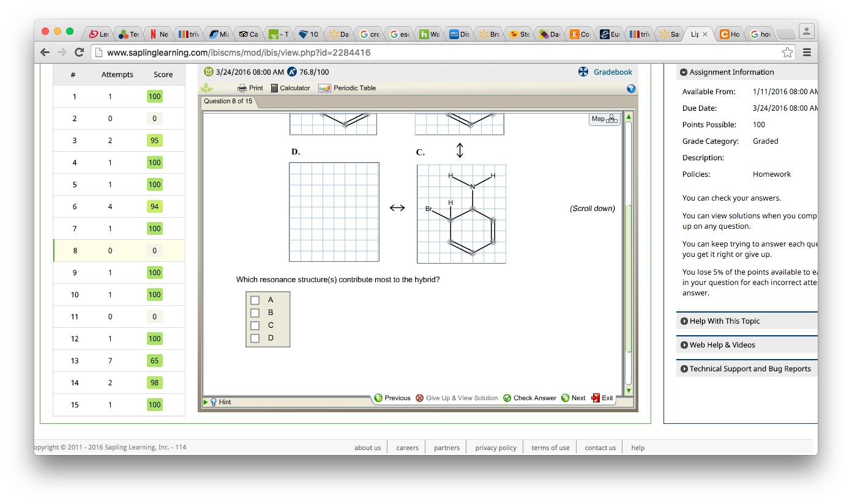Open the Calculator tool
The image size is (852, 504).
(274, 88)
